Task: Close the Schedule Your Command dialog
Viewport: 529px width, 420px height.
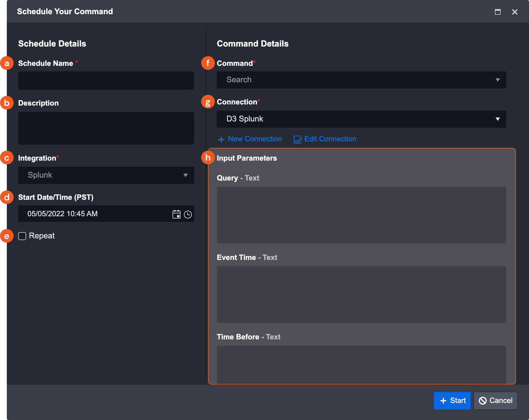Action: tap(515, 12)
